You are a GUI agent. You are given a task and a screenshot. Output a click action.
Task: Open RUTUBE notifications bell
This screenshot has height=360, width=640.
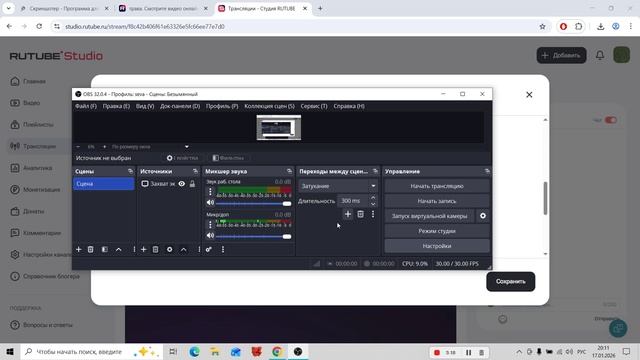point(600,55)
